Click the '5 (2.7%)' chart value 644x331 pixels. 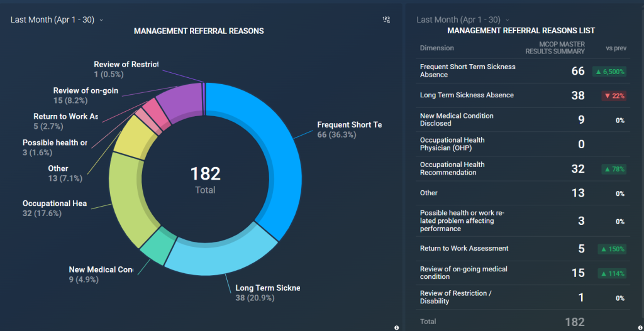point(48,126)
